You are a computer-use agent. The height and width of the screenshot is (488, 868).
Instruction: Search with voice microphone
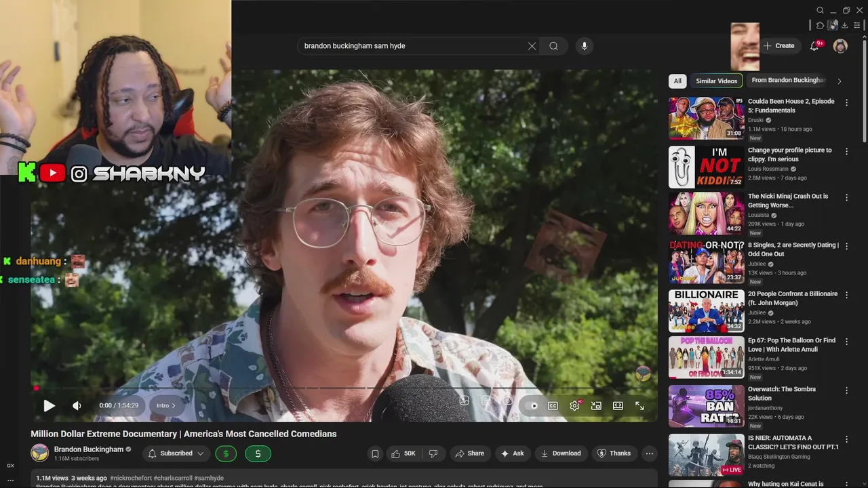[585, 46]
